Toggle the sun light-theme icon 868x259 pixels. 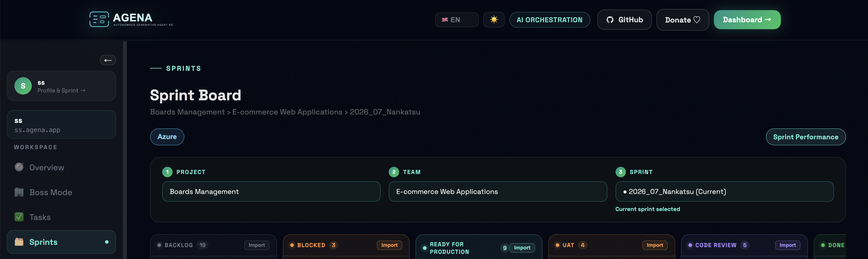click(x=494, y=20)
